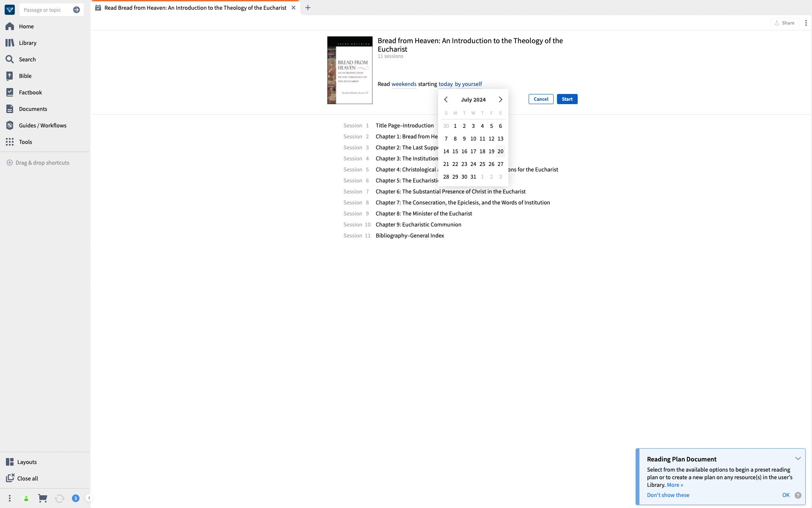Open Home from the sidebar
The height and width of the screenshot is (508, 812).
tap(26, 26)
